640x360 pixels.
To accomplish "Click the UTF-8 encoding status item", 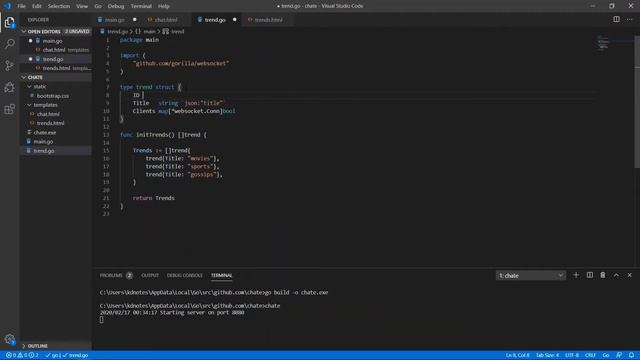I will [572, 355].
